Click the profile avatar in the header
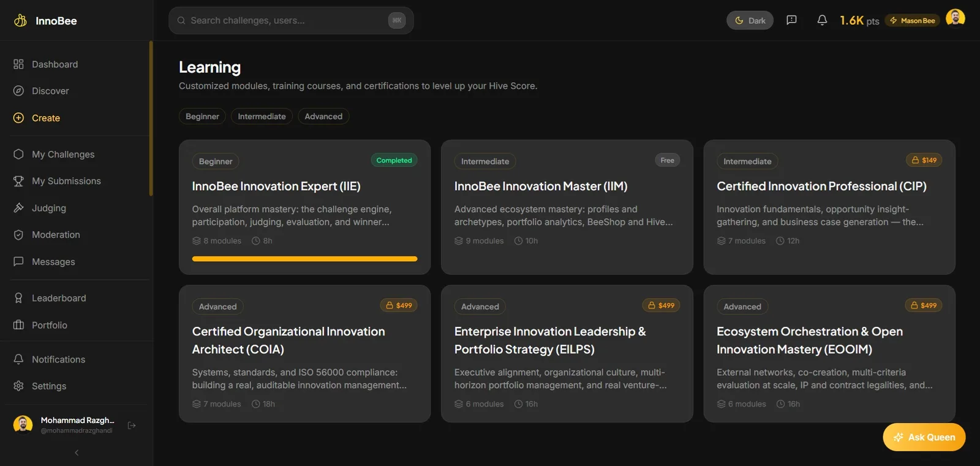Viewport: 980px width, 466px height. 956,18
